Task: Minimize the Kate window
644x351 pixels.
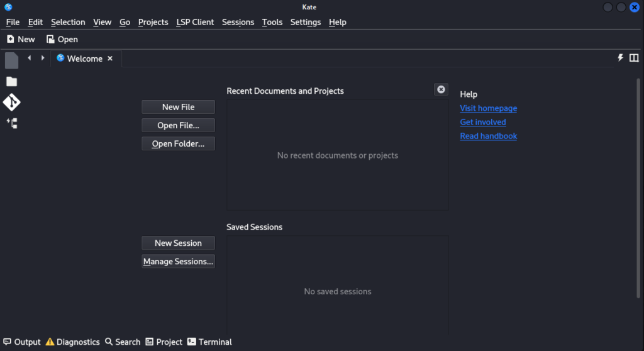Action: click(608, 7)
